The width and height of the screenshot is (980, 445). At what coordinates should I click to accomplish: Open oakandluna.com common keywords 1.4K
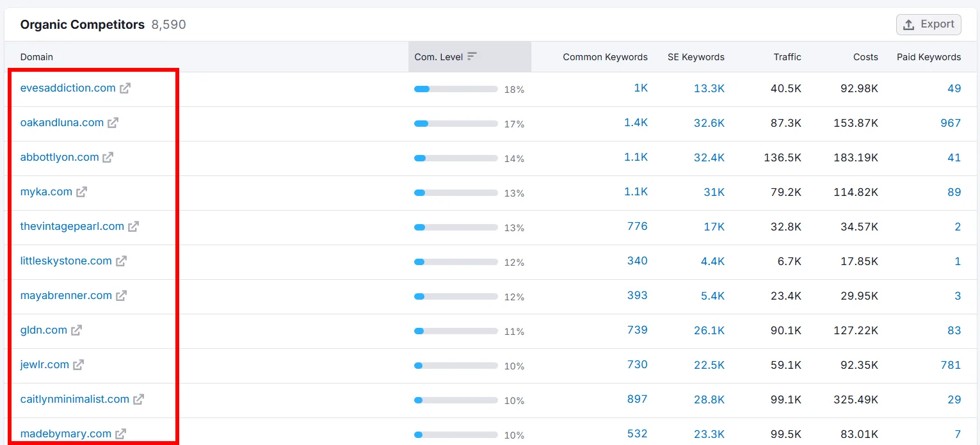636,122
